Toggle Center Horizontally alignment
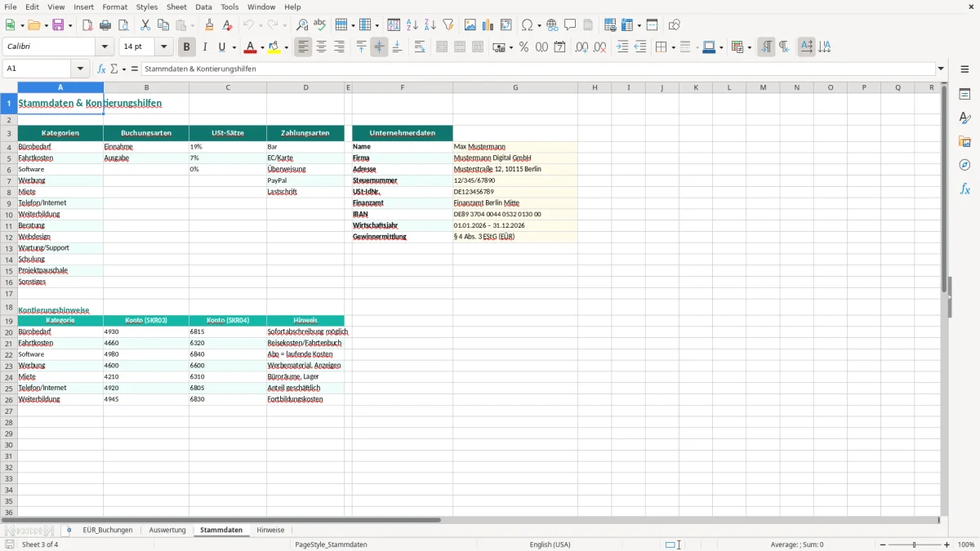 click(x=321, y=47)
